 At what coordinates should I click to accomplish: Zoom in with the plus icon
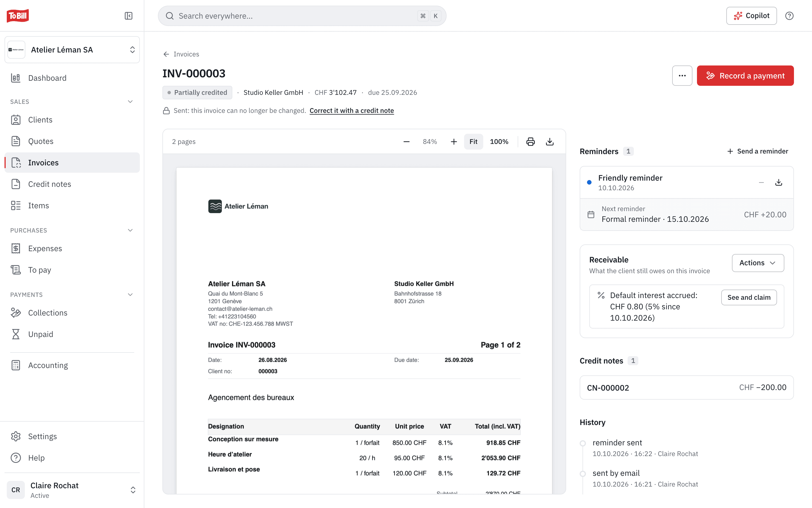click(x=454, y=141)
